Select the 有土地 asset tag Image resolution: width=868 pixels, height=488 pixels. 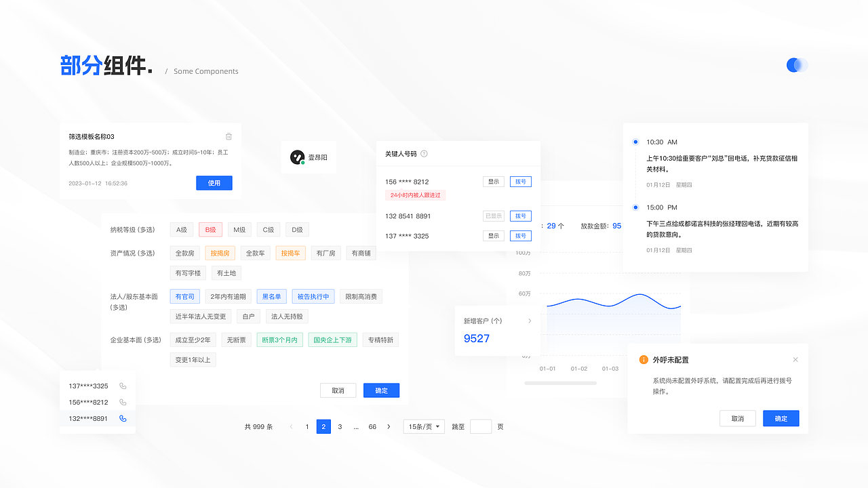[226, 273]
